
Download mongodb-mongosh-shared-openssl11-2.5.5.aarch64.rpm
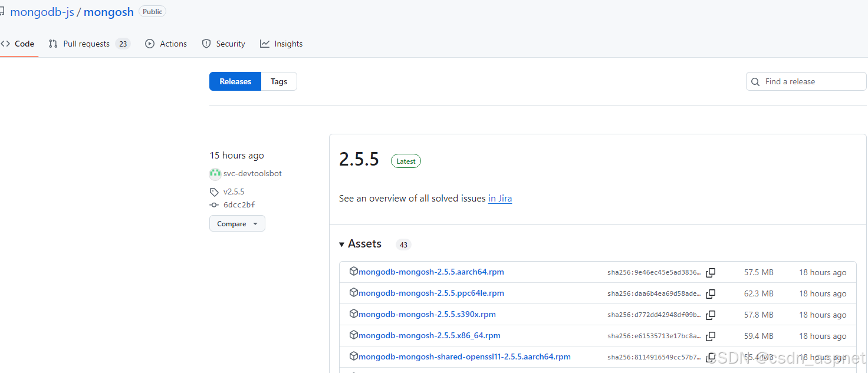pyautogui.click(x=465, y=357)
